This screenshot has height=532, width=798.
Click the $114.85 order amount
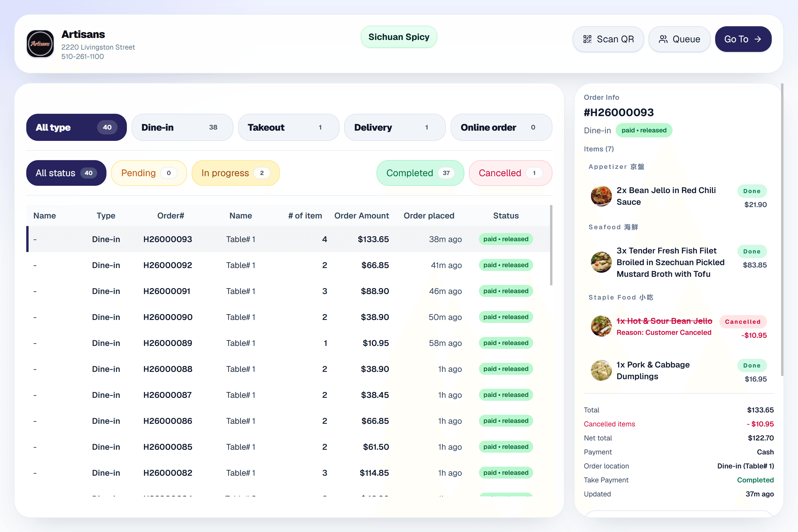[x=374, y=473]
